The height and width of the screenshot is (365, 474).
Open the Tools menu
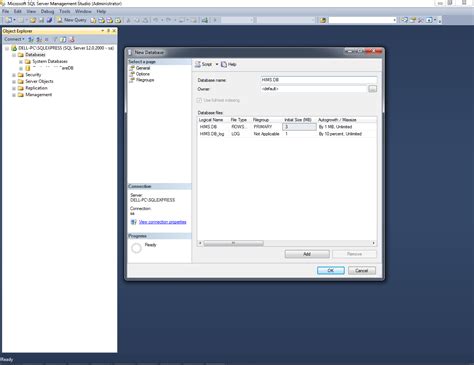pyautogui.click(x=65, y=11)
